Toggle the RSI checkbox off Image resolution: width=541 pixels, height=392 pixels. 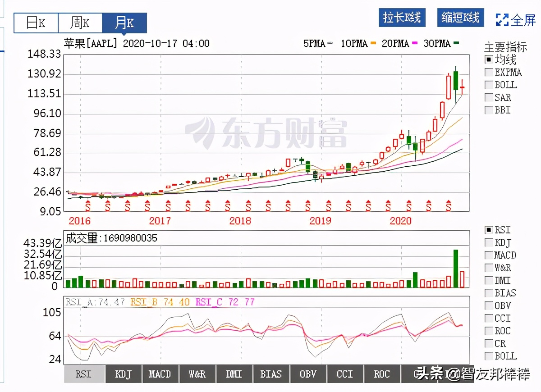(489, 230)
